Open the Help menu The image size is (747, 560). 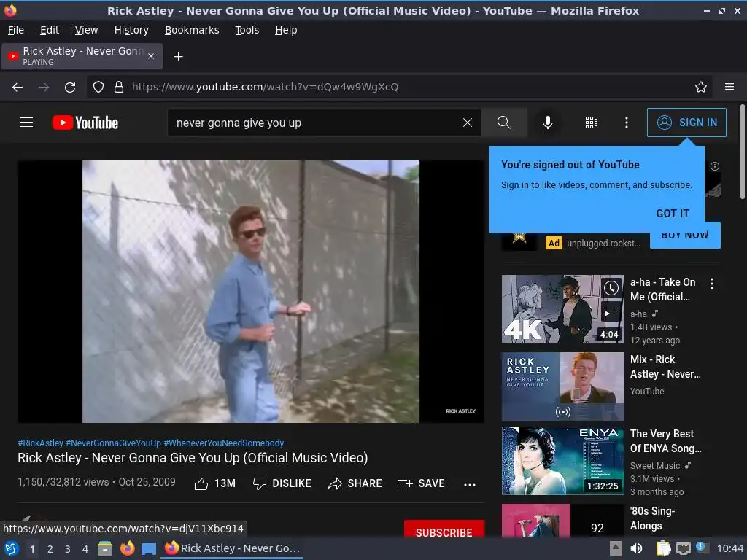click(286, 30)
